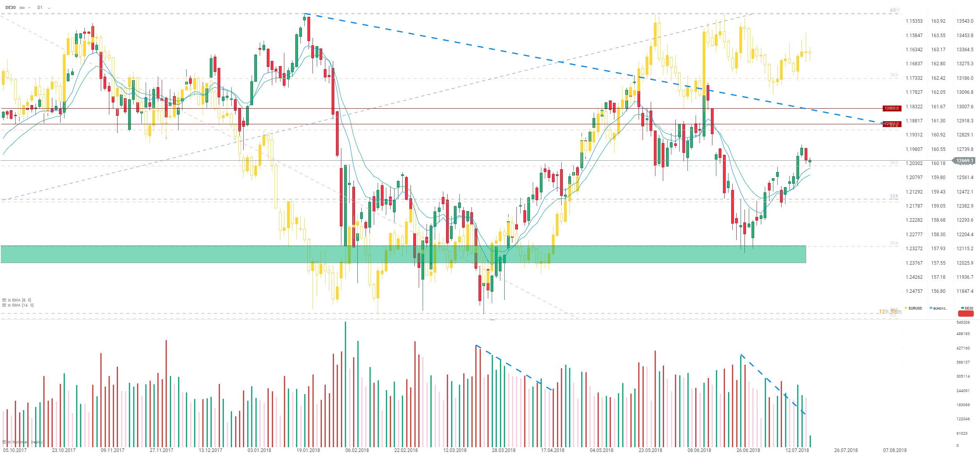The width and height of the screenshot is (980, 457).
Task: Click the red 12900.0 price level label
Action: [892, 124]
